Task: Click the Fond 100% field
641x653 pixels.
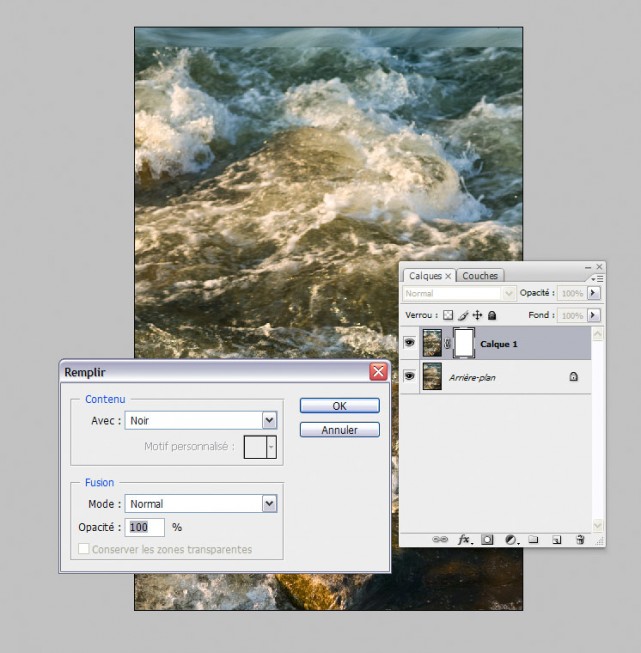Action: 572,315
